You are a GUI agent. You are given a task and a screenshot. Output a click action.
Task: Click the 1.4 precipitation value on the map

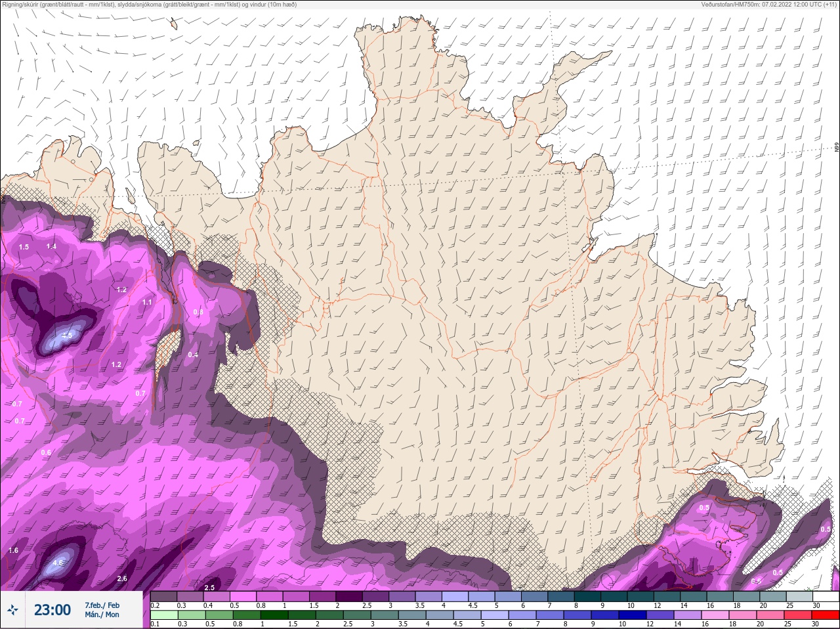(52, 246)
